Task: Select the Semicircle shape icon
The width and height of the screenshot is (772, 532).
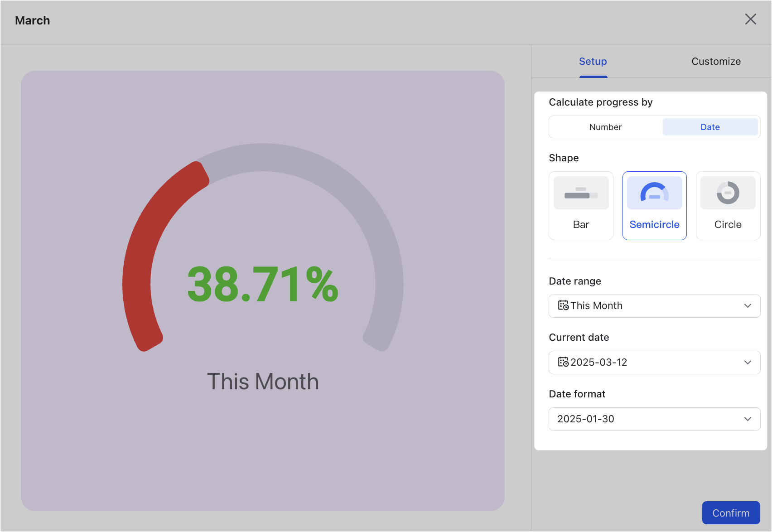Action: pos(654,192)
